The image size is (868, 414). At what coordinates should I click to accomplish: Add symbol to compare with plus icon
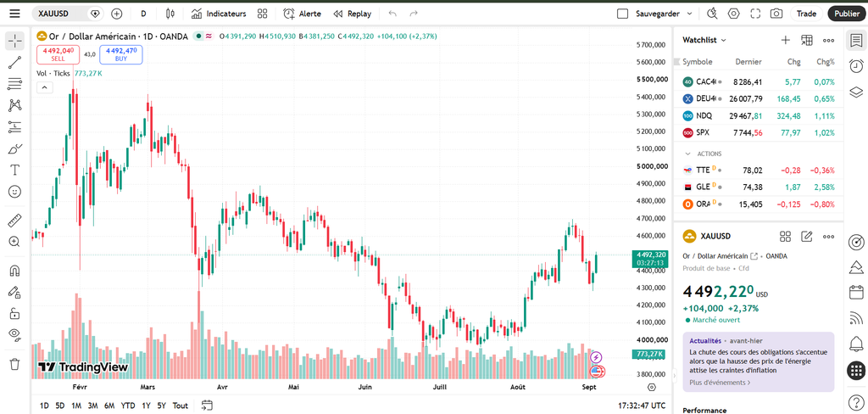coord(116,14)
